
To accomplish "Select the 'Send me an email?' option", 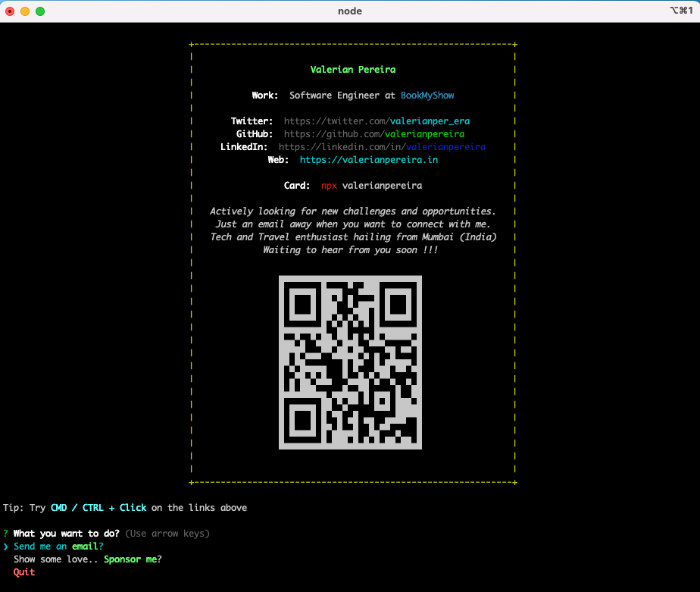I will (58, 547).
